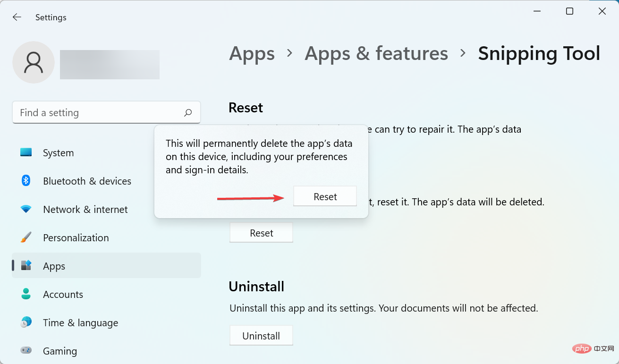Click the Uninstall button
The width and height of the screenshot is (619, 364).
point(261,336)
